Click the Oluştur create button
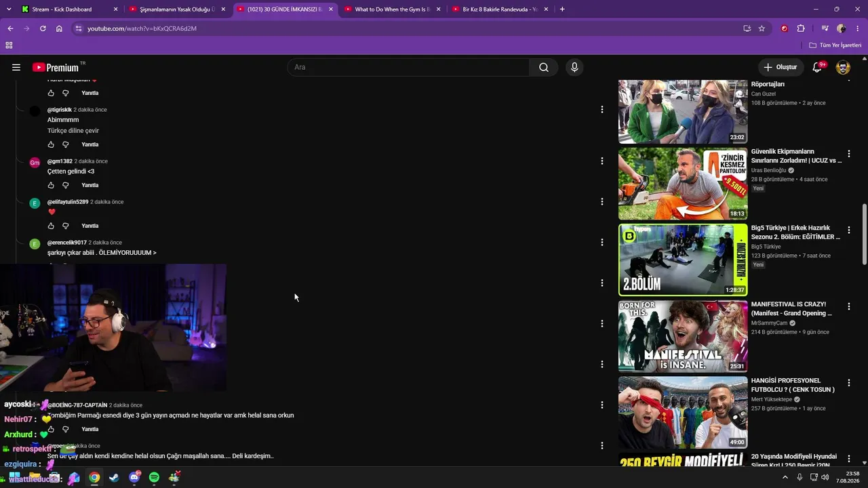Screen dimensions: 868x488 (781, 67)
